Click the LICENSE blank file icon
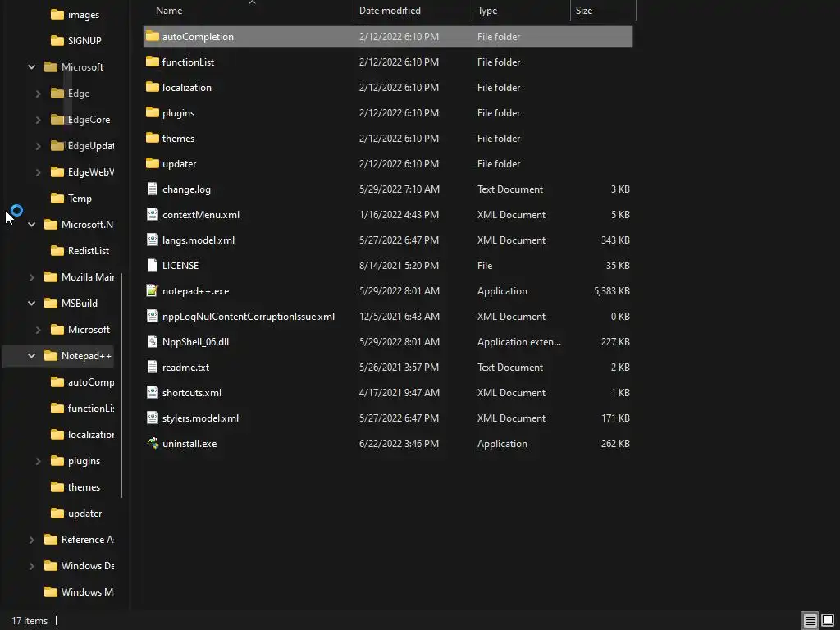 152,265
